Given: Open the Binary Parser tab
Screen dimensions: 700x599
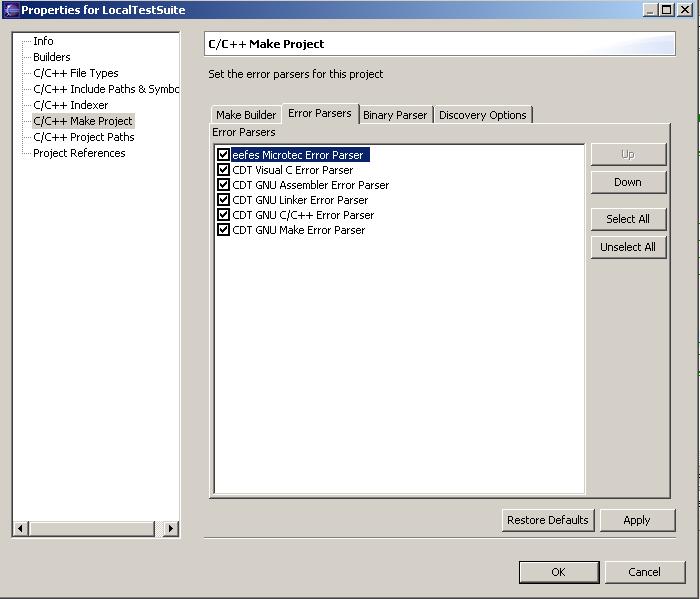Looking at the screenshot, I should [395, 115].
